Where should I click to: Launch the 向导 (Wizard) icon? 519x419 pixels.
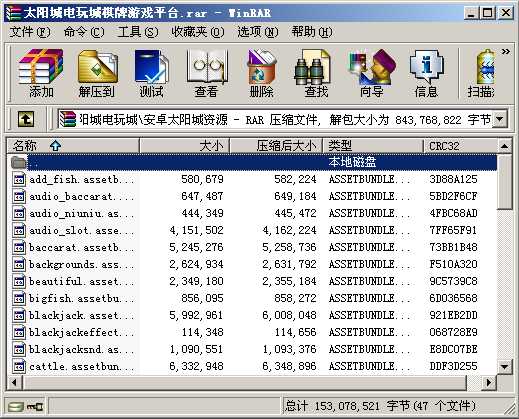click(371, 73)
